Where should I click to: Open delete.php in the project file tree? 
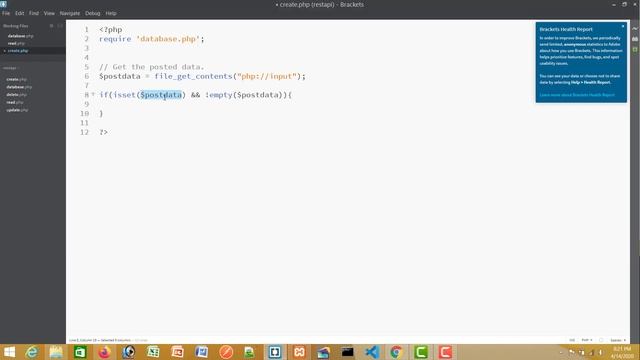coord(16,95)
